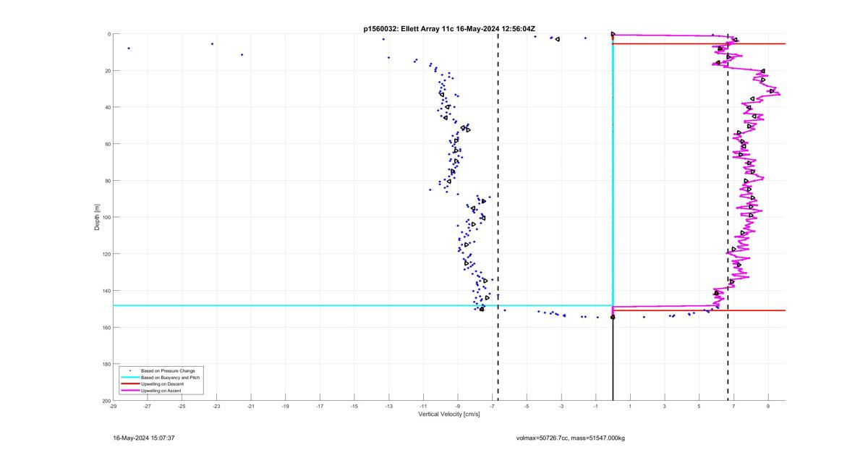868x450 pixels.
Task: Click depth axis tick label '180'
Action: pos(106,364)
